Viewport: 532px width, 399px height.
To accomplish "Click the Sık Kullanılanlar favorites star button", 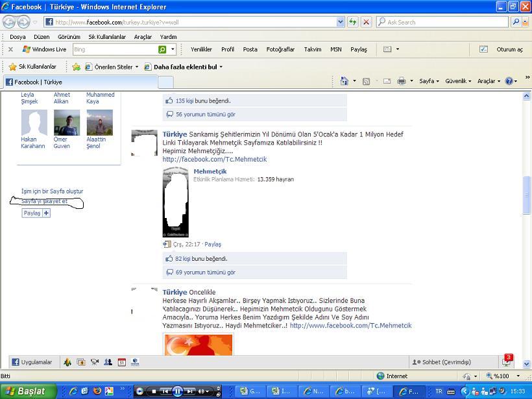I will [32, 66].
